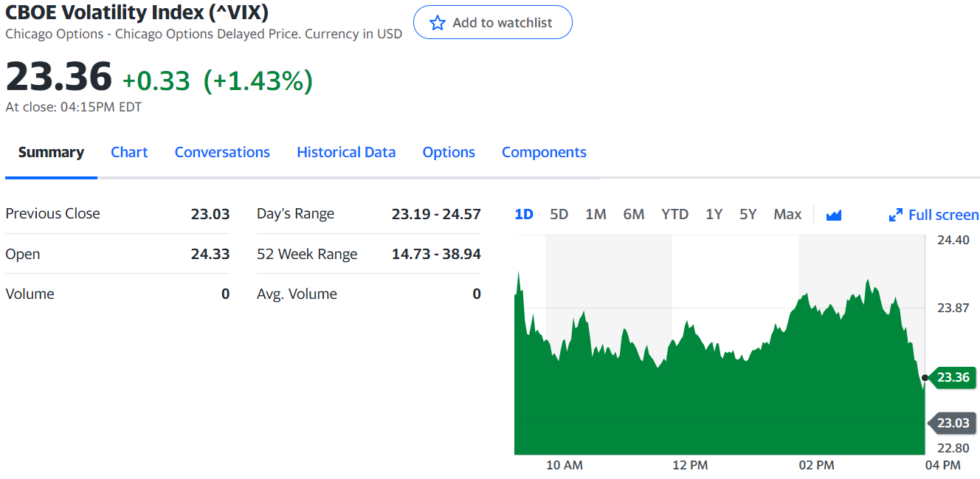Click the 22.80 y-axis label
This screenshot has width=980, height=479.
[953, 448]
